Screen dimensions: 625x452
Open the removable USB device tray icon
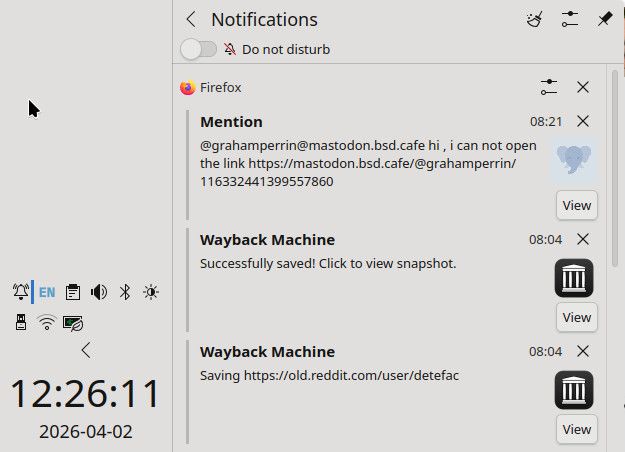click(x=21, y=322)
